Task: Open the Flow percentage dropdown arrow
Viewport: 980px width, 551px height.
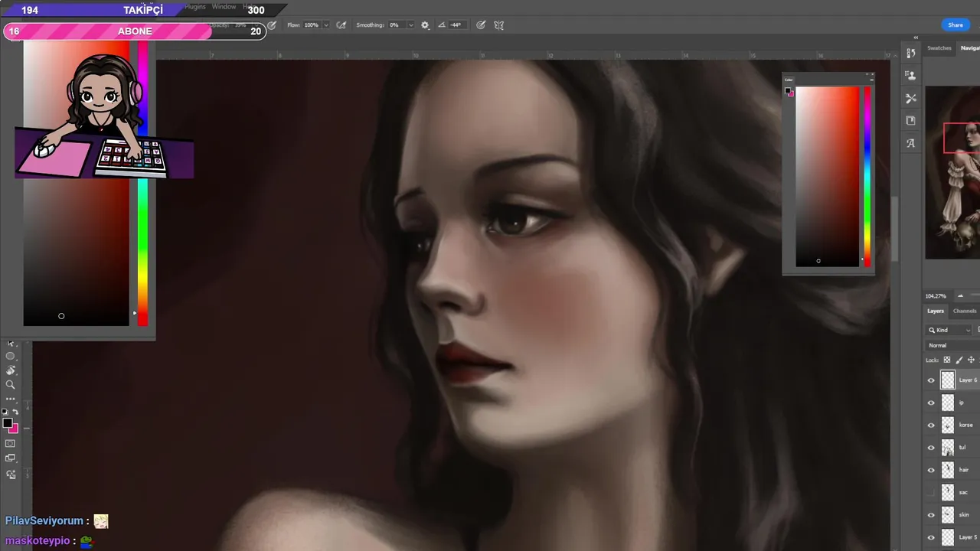Action: coord(326,25)
